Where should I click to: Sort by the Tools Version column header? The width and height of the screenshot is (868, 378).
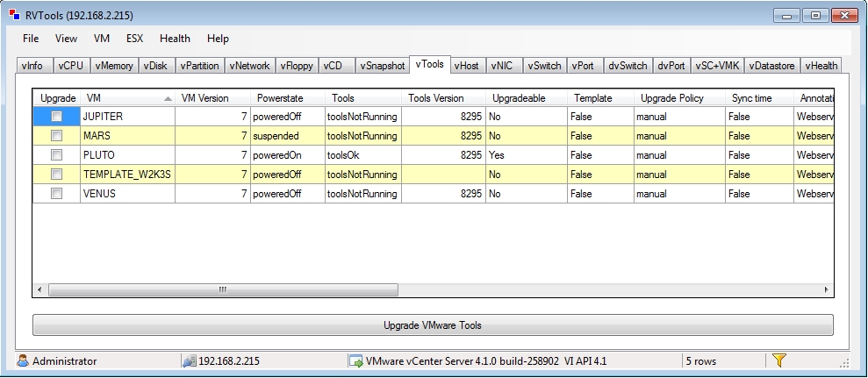pos(443,98)
